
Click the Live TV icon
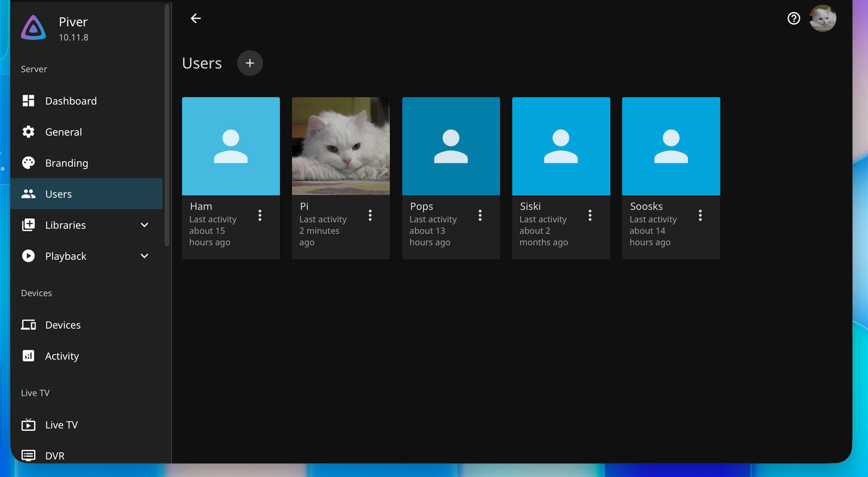28,425
